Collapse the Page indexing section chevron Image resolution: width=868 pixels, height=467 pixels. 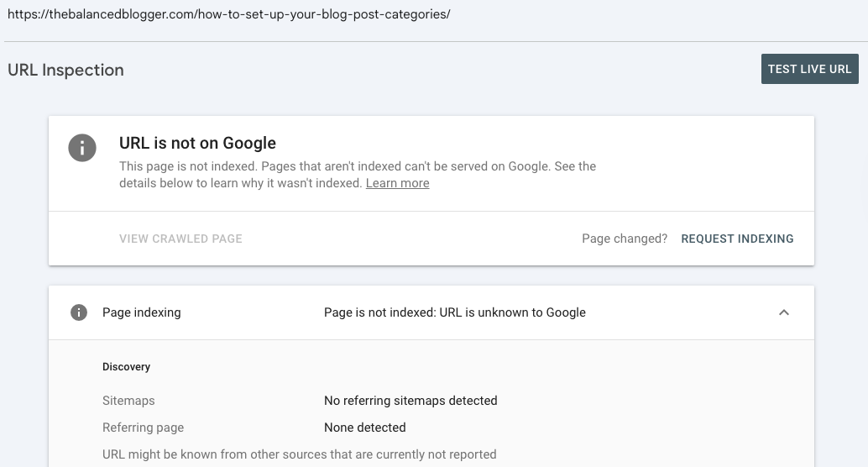point(783,312)
